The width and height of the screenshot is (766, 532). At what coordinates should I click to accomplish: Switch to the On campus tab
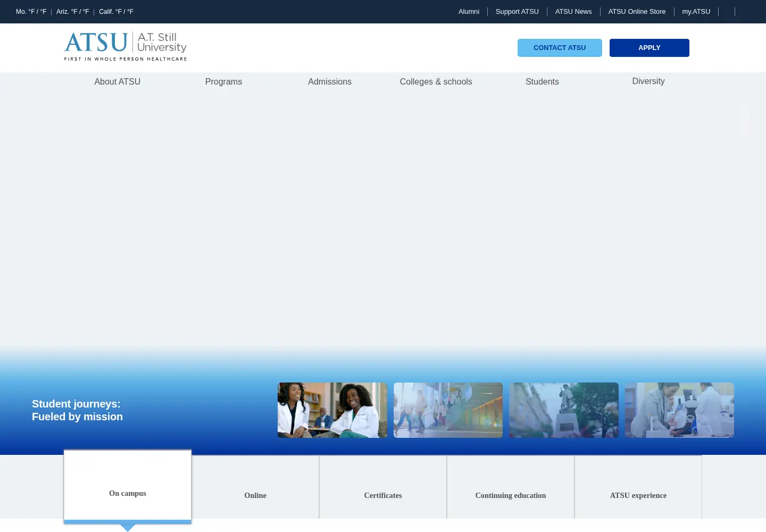128,487
